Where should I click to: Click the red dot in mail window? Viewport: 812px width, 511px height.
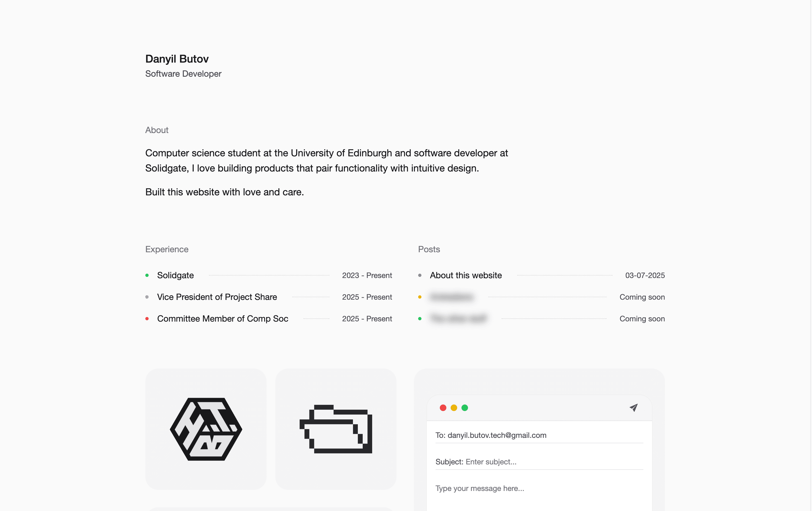tap(443, 408)
